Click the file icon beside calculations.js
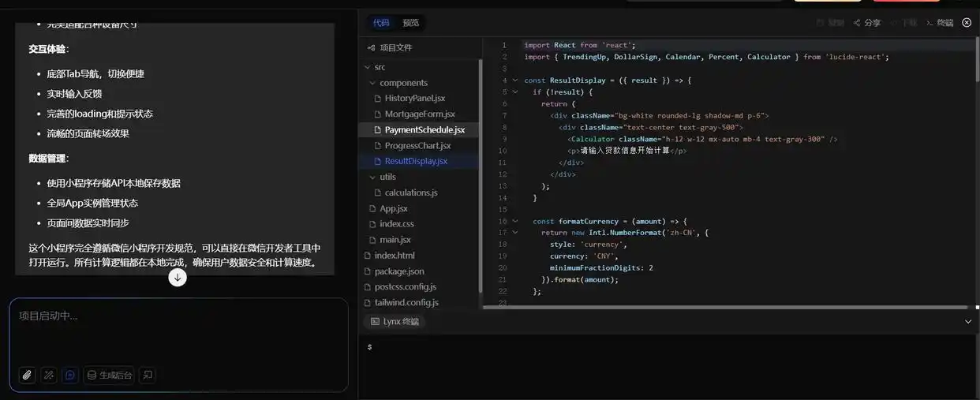This screenshot has height=400, width=980. 378,193
